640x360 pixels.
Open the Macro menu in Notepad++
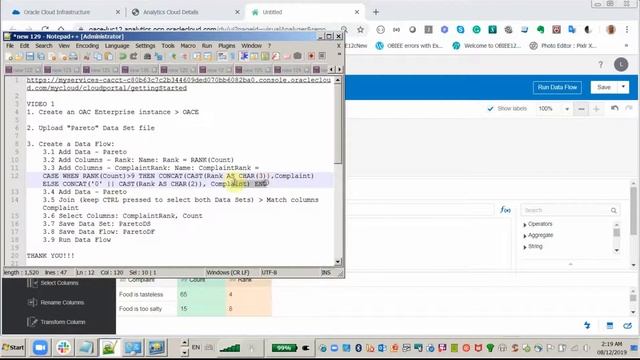click(188, 46)
